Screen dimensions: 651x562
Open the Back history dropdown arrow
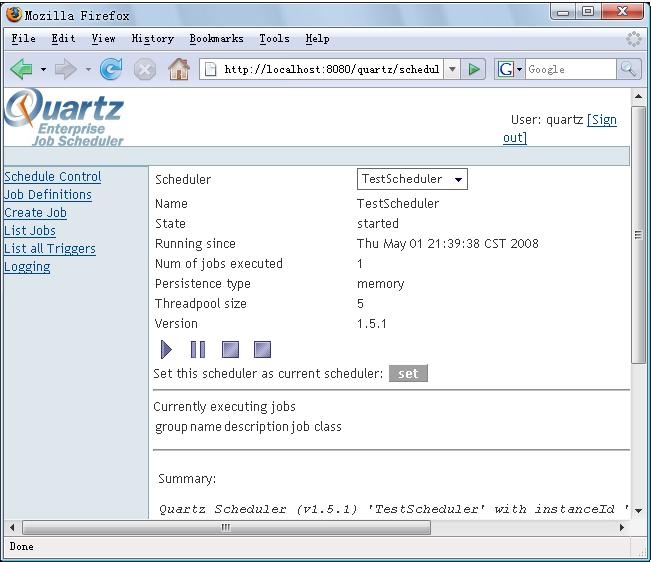[x=43, y=69]
